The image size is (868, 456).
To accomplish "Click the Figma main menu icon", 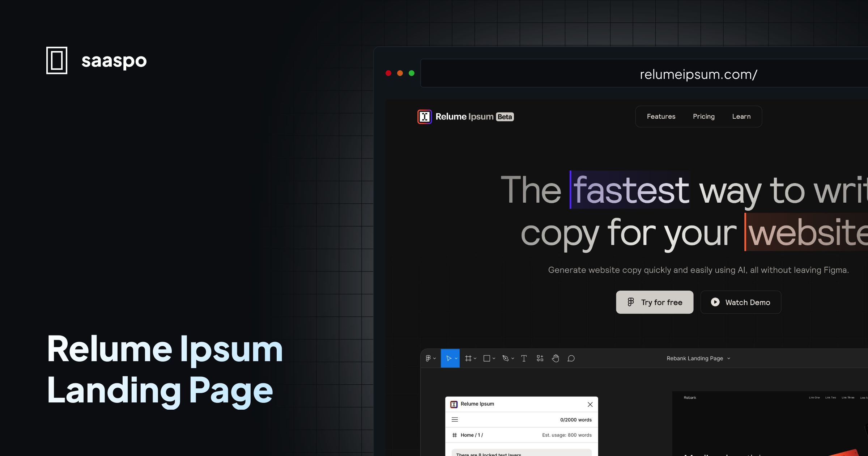I will coord(429,358).
